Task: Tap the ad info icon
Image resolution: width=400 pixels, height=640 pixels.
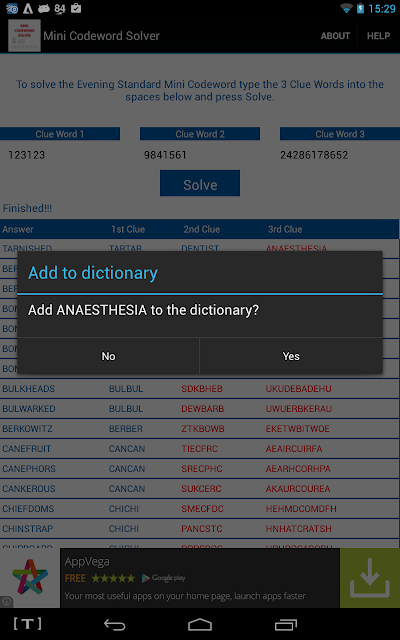Action: click(x=6, y=601)
